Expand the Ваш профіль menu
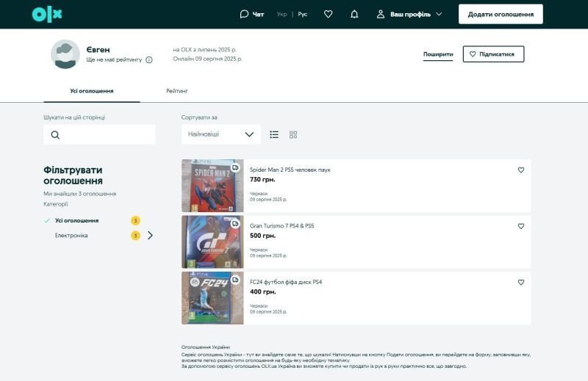This screenshot has height=381, width=588. [x=409, y=14]
